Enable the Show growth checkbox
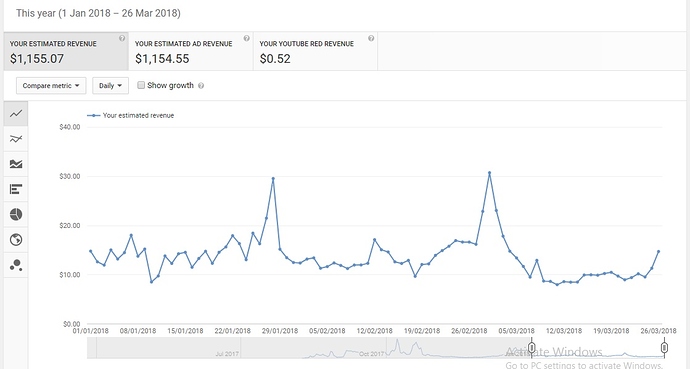This screenshot has height=369, width=690. tap(141, 85)
